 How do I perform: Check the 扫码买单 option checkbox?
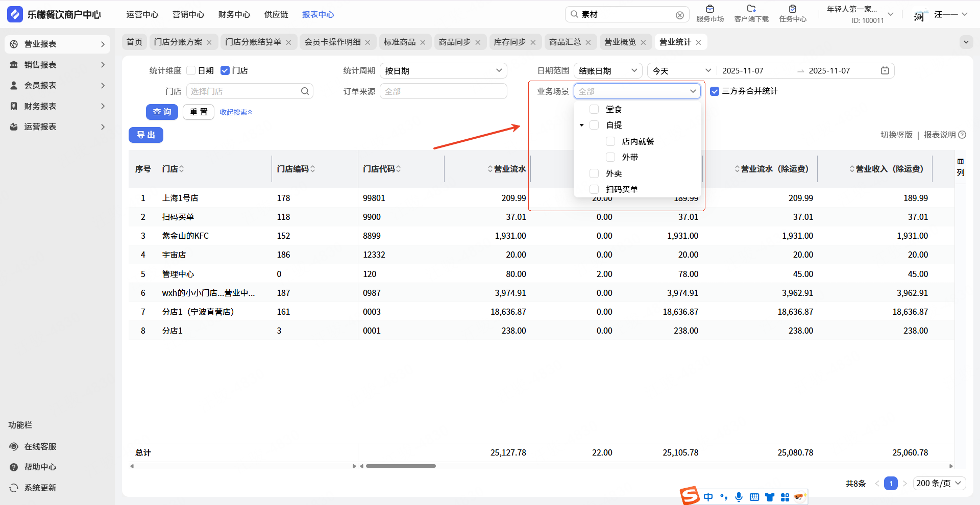[x=594, y=189]
